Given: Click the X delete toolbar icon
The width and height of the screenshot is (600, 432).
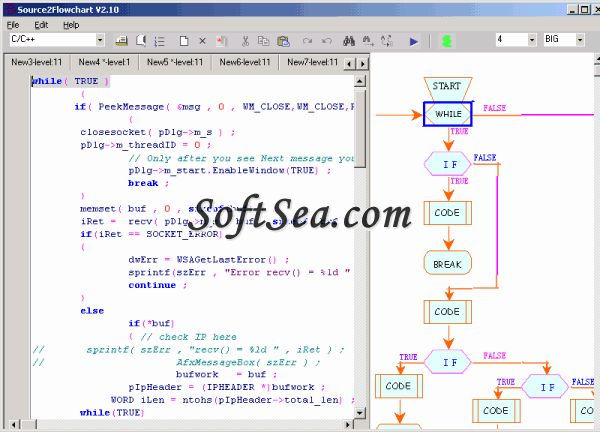Looking at the screenshot, I should point(202,41).
